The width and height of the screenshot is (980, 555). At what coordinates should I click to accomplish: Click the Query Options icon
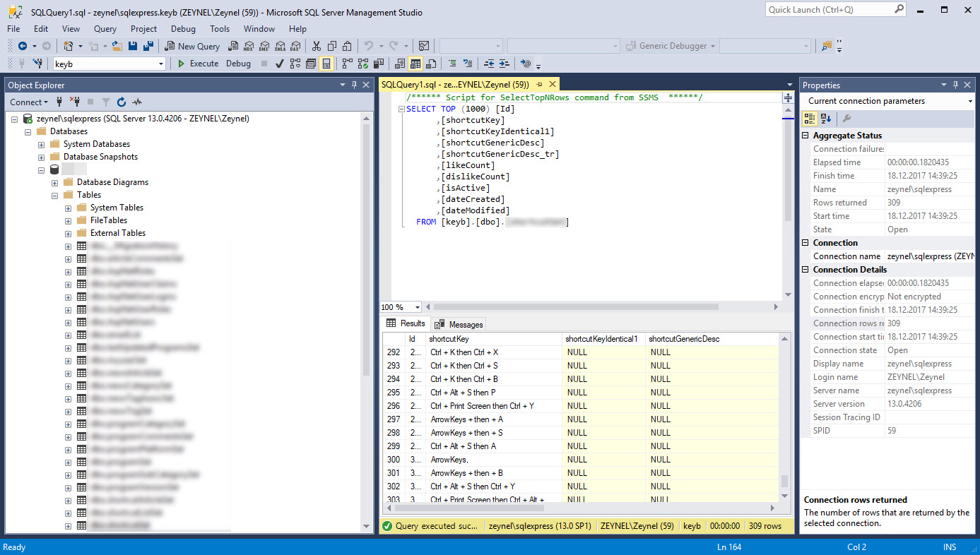click(310, 64)
